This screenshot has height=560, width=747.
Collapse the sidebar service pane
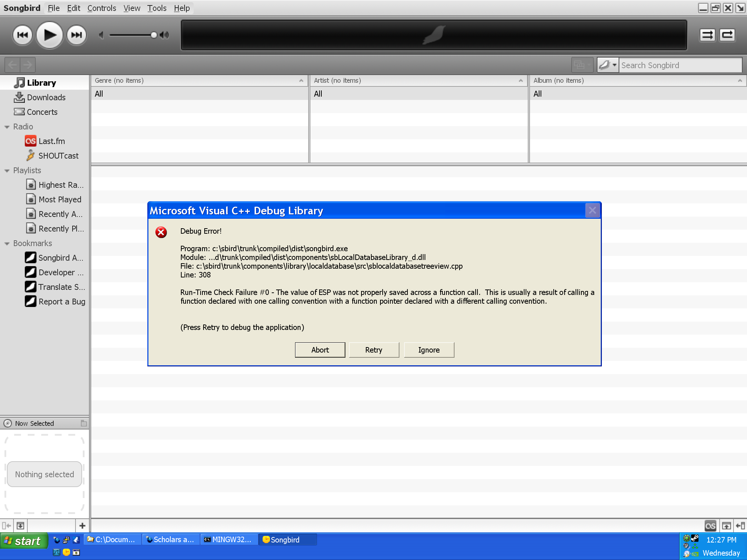click(6, 526)
